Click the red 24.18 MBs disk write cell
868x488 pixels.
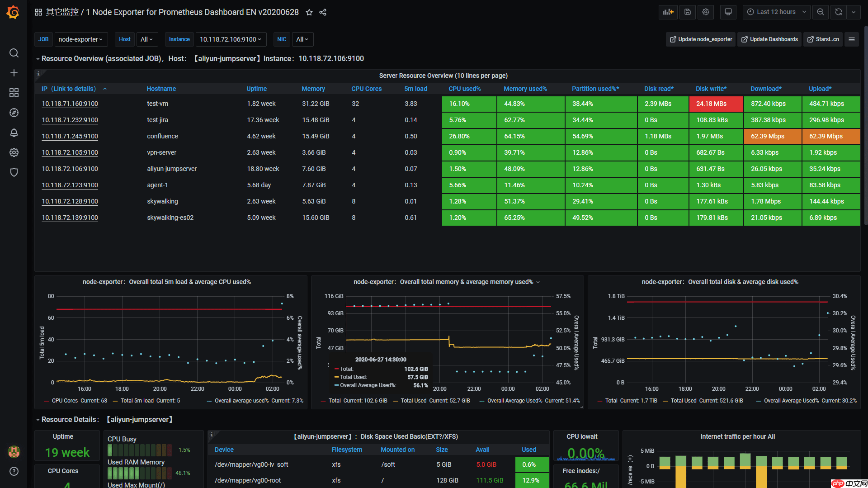(716, 104)
